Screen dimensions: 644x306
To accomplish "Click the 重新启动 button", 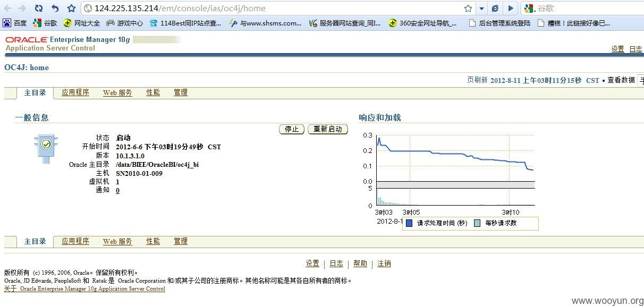I will (x=328, y=129).
